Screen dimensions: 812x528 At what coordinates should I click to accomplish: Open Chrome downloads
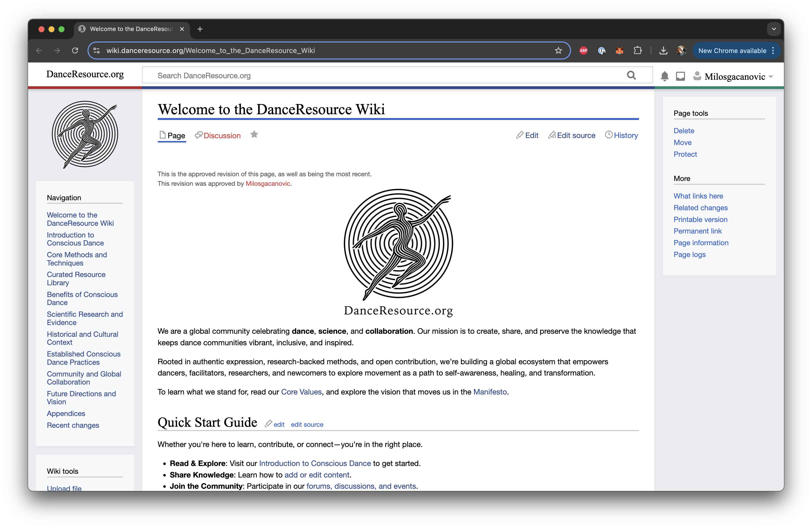pos(663,50)
